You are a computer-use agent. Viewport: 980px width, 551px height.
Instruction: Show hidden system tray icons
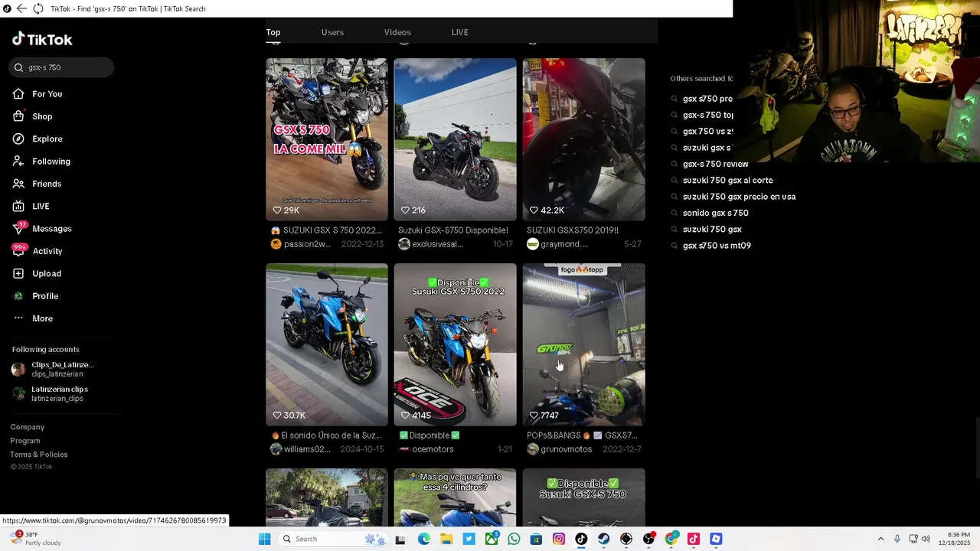pyautogui.click(x=881, y=540)
